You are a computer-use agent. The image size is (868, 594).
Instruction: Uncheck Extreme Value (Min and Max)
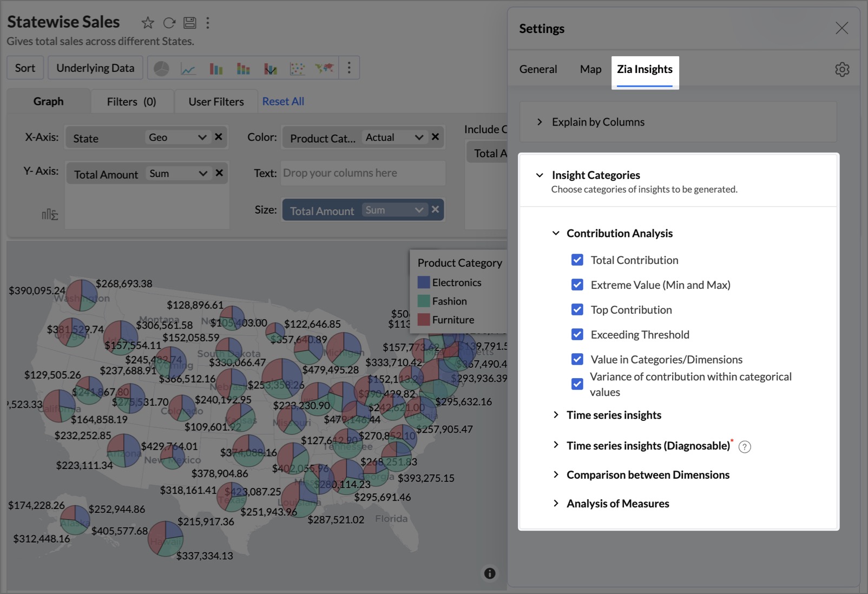pyautogui.click(x=577, y=285)
